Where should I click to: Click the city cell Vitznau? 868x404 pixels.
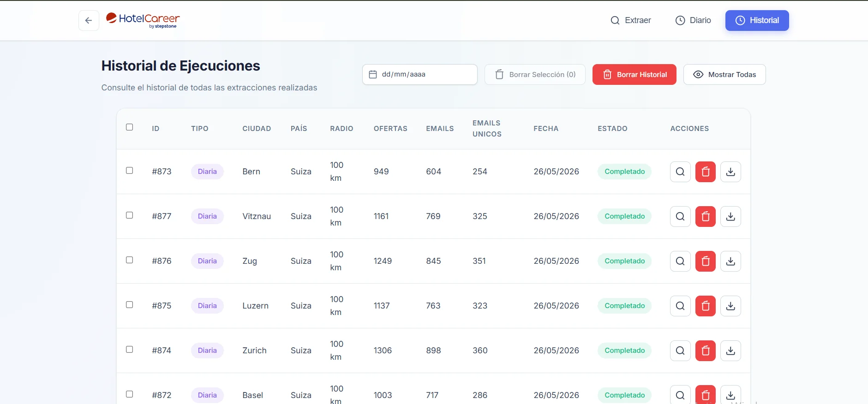(257, 216)
